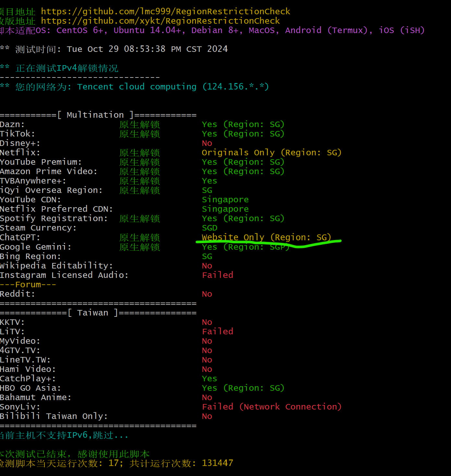Image resolution: width=451 pixels, height=476 pixels.
Task: Click the Wikipedia Editability label
Action: point(56,266)
